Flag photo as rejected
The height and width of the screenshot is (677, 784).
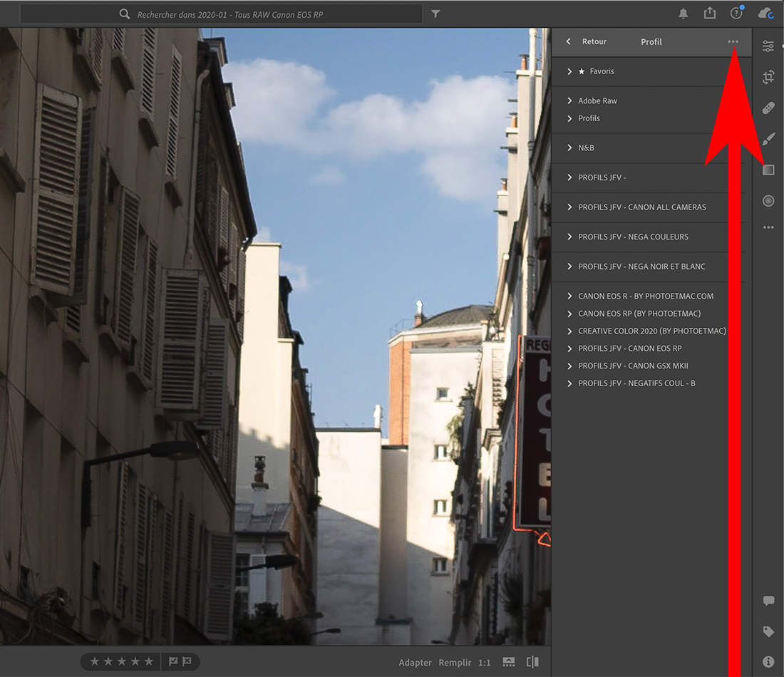[x=187, y=661]
